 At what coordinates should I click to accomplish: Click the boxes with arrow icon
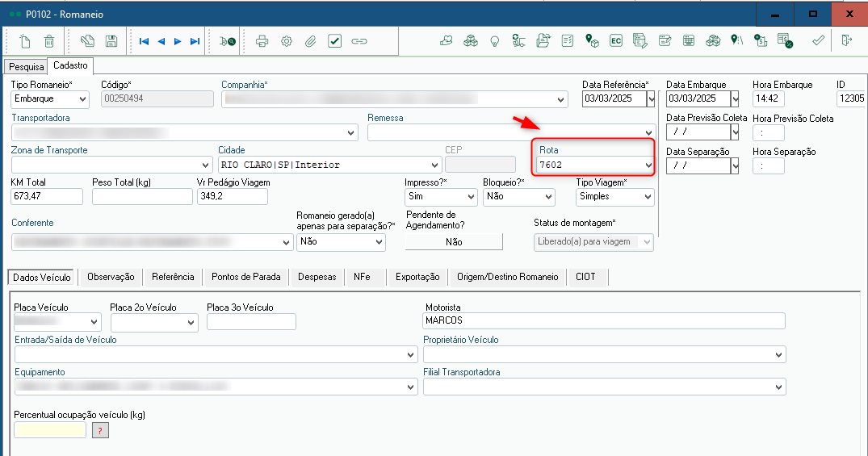[713, 40]
